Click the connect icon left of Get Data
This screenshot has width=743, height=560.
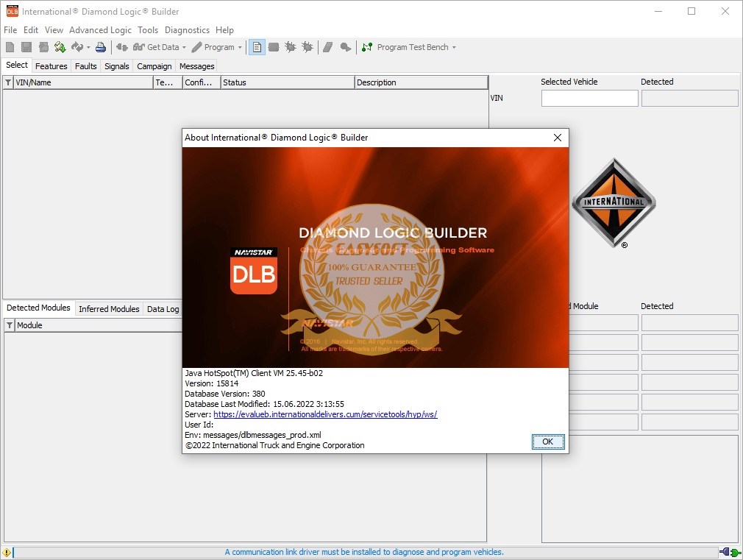122,47
